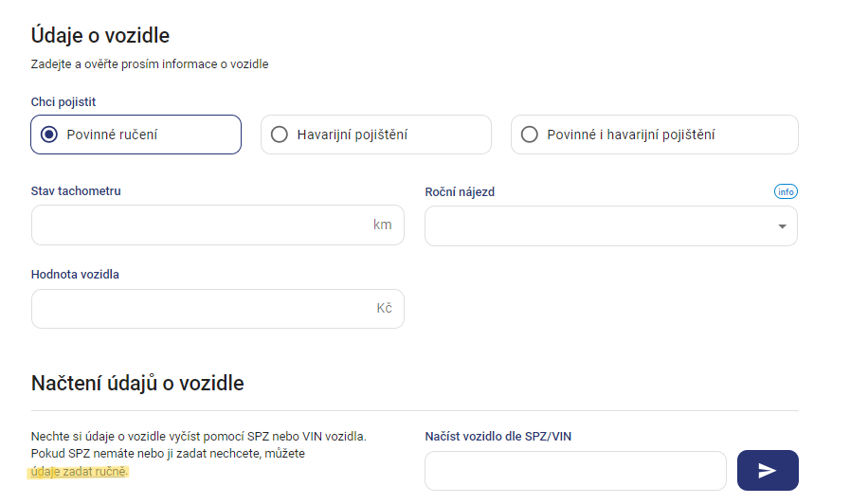Open the info tooltip beside Roční nájezd
The image size is (850, 504).
click(x=786, y=191)
